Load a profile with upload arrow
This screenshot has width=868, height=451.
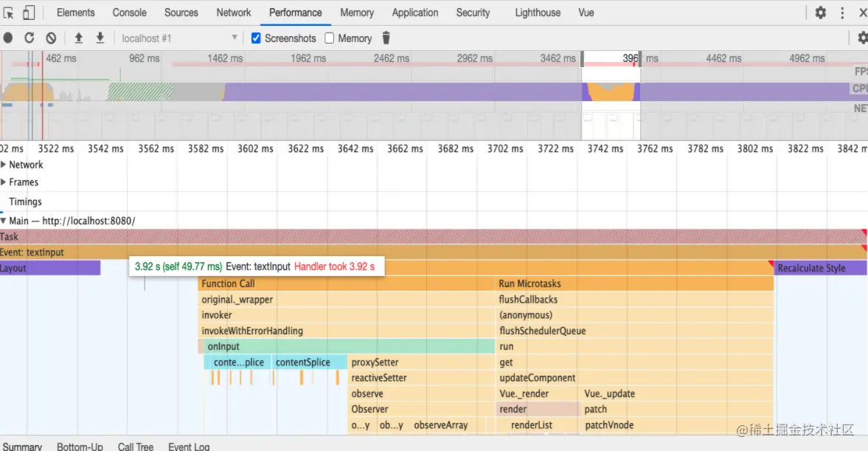click(79, 38)
